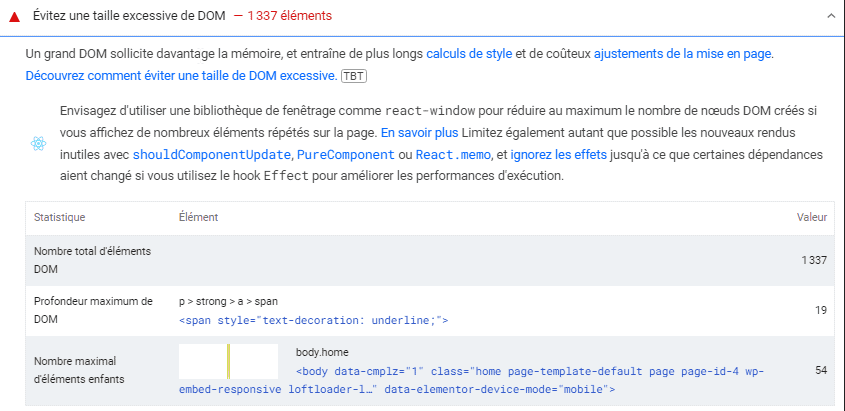This screenshot has width=845, height=411.
Task: Open the 'calculs de style' link
Action: (469, 53)
